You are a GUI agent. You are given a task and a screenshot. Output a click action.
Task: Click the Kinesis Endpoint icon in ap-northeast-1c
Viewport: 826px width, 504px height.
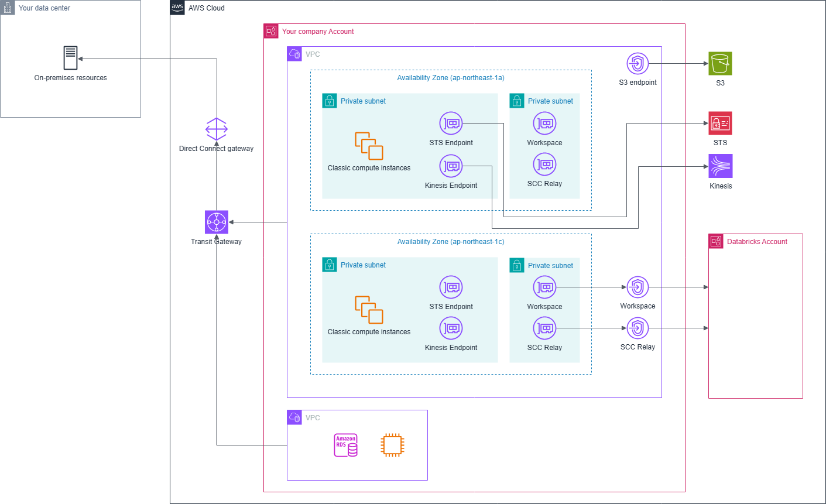(x=451, y=328)
